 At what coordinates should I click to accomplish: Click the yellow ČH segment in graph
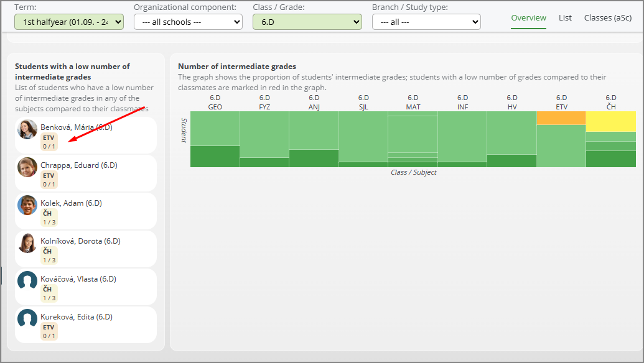610,121
